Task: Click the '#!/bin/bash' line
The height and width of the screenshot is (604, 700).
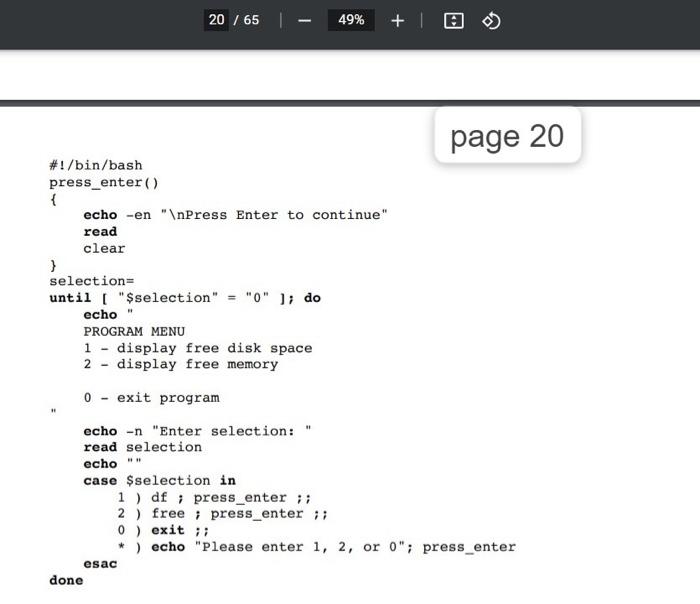Action: tap(96, 165)
